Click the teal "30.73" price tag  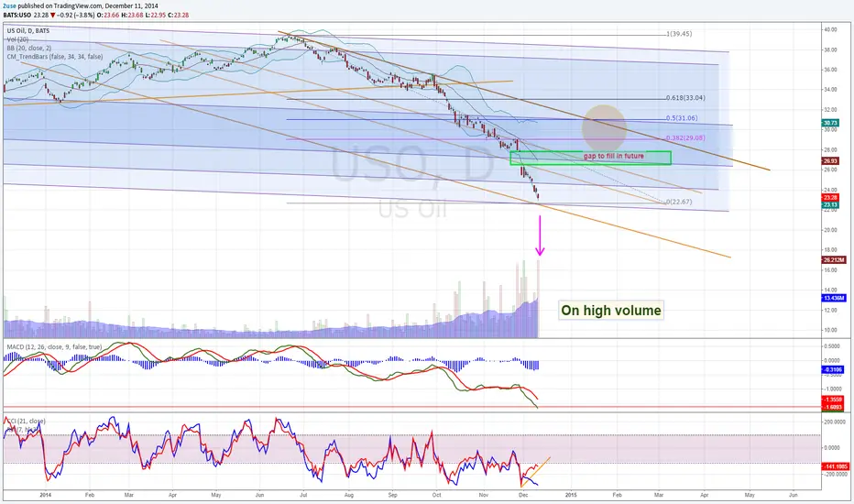click(x=831, y=123)
